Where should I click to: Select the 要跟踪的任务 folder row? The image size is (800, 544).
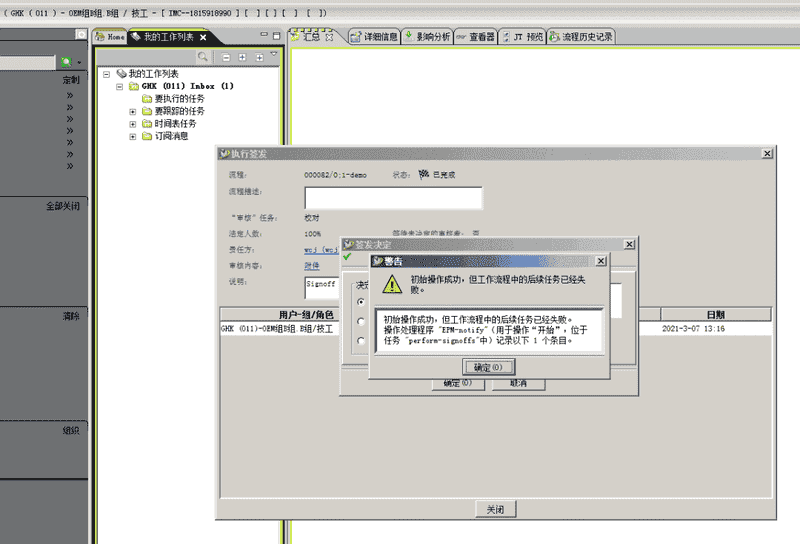[179, 111]
